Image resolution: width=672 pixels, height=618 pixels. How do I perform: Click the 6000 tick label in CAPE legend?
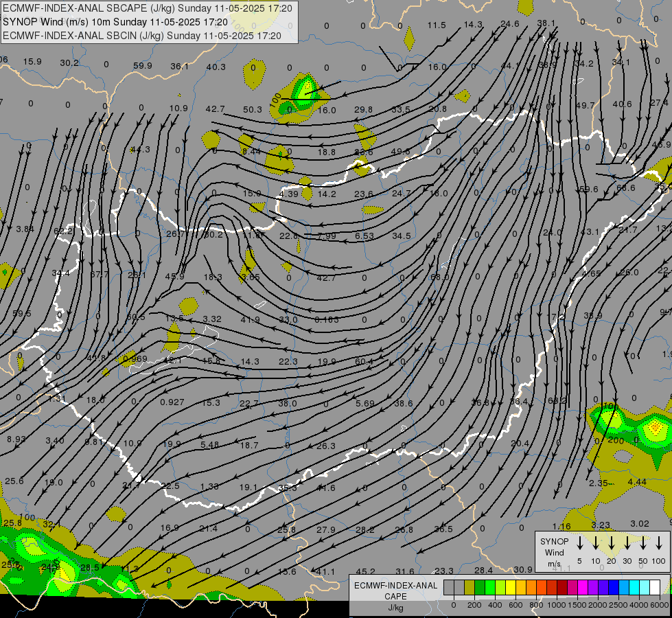(x=660, y=605)
